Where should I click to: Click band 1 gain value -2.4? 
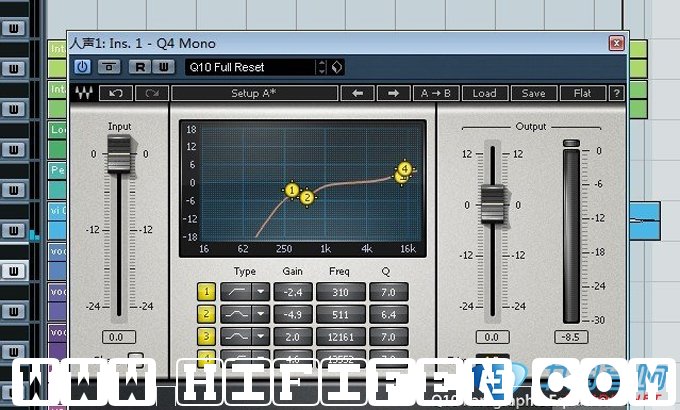click(293, 292)
